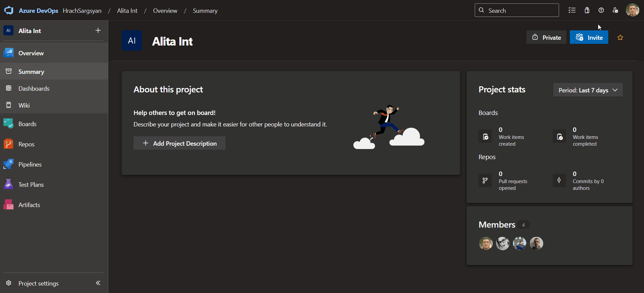Viewport: 644px width, 293px height.
Task: Open the Wiki sidebar item
Action: [54, 105]
